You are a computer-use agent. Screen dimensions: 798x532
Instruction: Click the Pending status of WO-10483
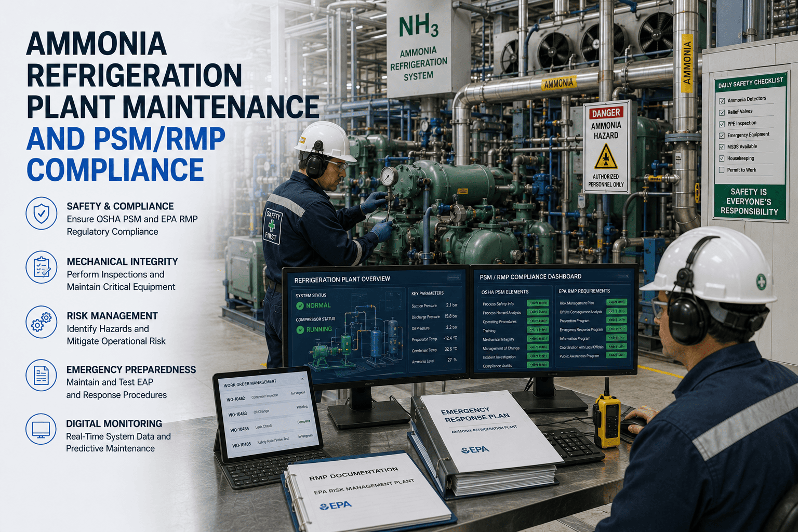(x=302, y=407)
